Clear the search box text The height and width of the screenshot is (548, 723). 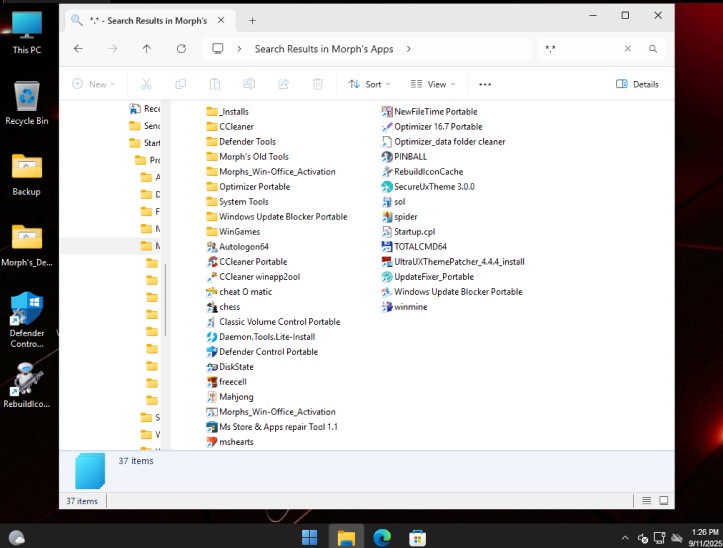coord(628,48)
